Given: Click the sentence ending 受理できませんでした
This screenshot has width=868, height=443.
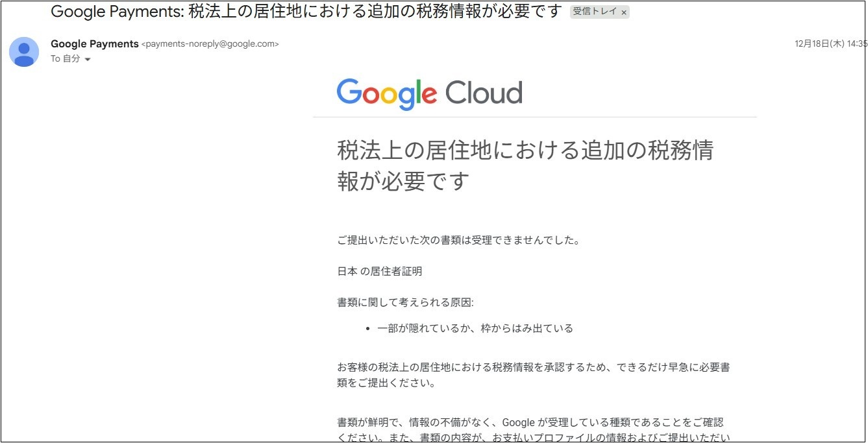Looking at the screenshot, I should [x=458, y=241].
